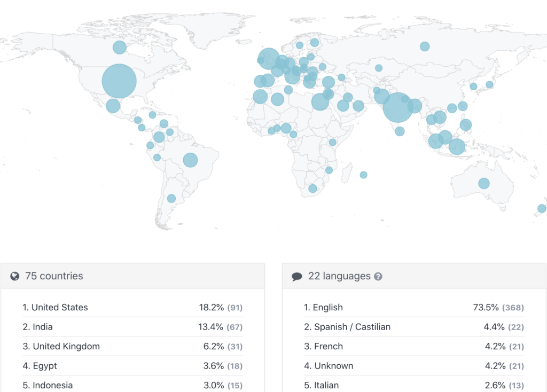
Task: Open the English row in languages list
Action: click(x=327, y=308)
